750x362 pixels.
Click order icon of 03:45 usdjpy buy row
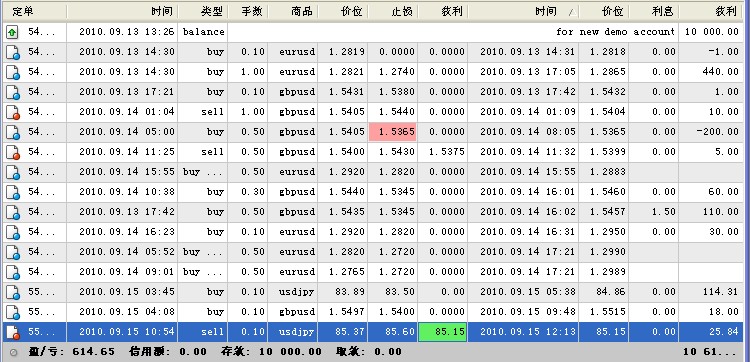(x=12, y=292)
